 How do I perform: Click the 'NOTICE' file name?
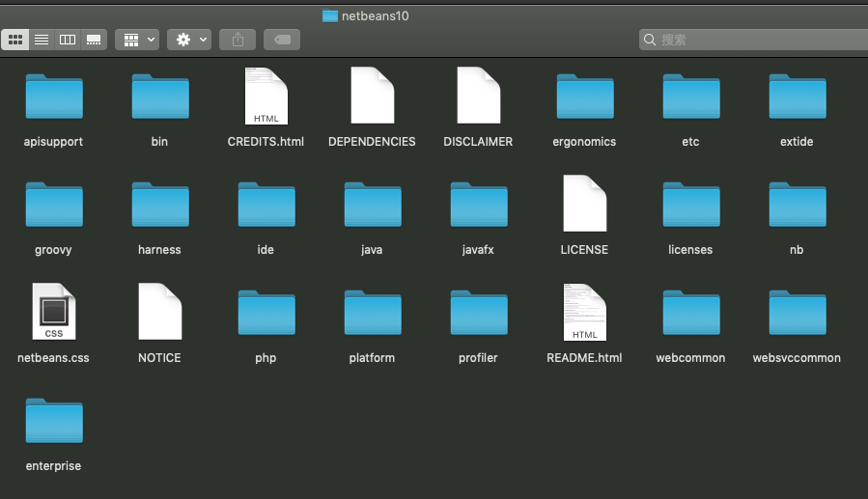(x=159, y=358)
